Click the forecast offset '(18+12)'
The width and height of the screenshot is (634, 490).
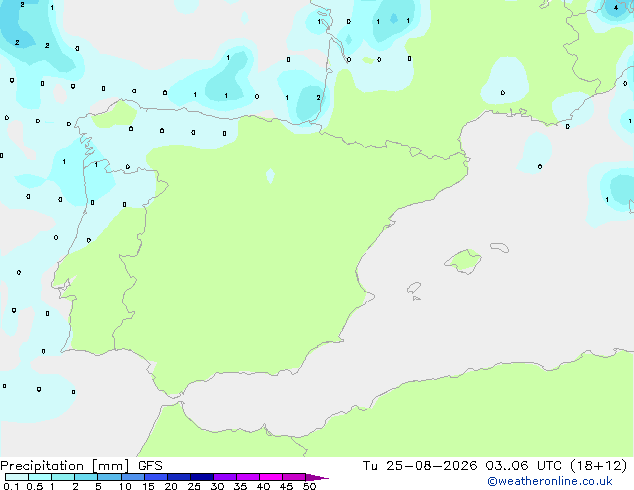(x=599, y=466)
